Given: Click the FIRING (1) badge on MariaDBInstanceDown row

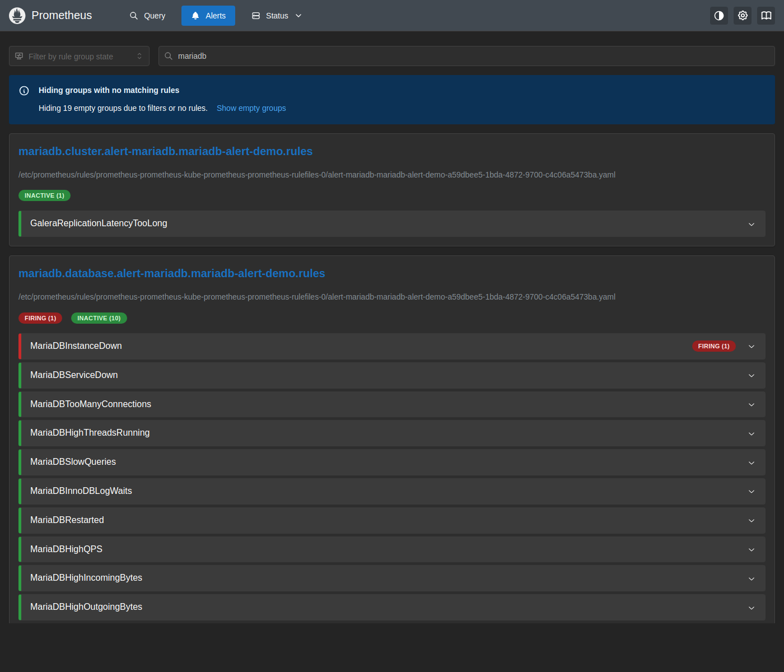Looking at the screenshot, I should (x=713, y=346).
